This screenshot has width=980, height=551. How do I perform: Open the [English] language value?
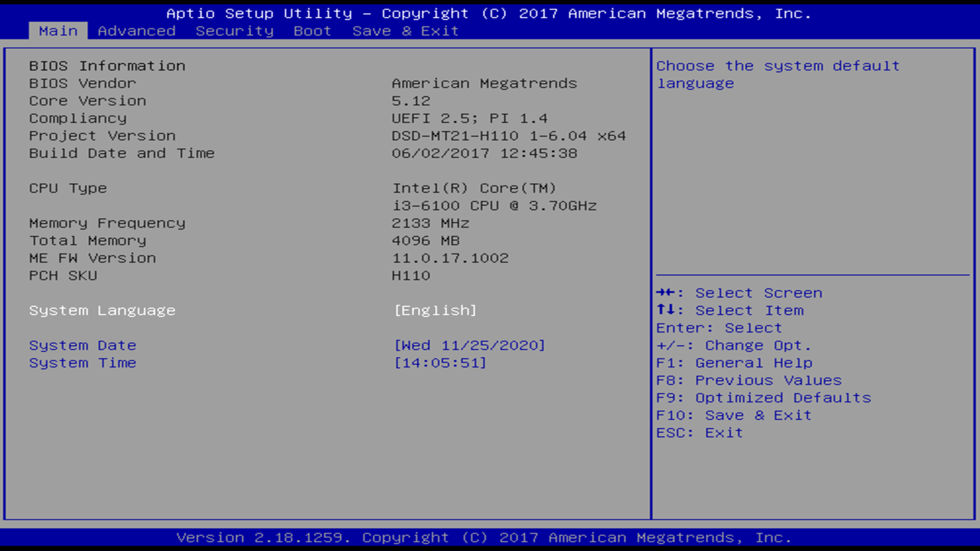(x=435, y=311)
